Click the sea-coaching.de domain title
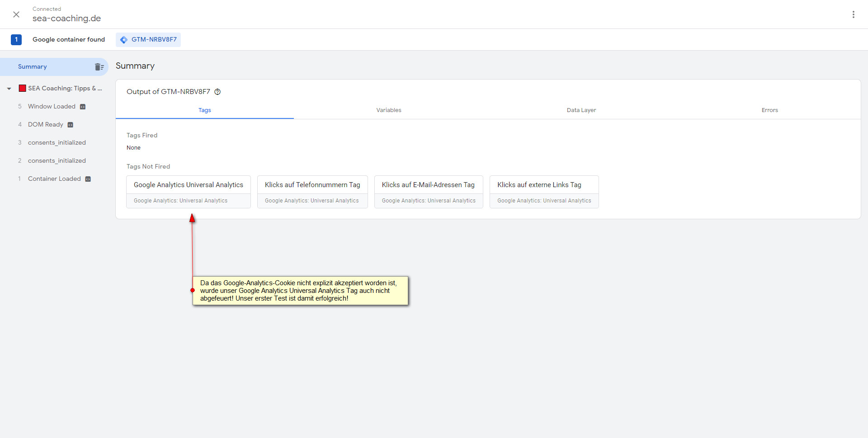 pyautogui.click(x=66, y=19)
